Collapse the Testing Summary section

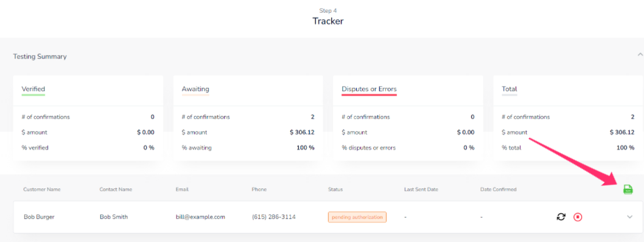point(640,54)
